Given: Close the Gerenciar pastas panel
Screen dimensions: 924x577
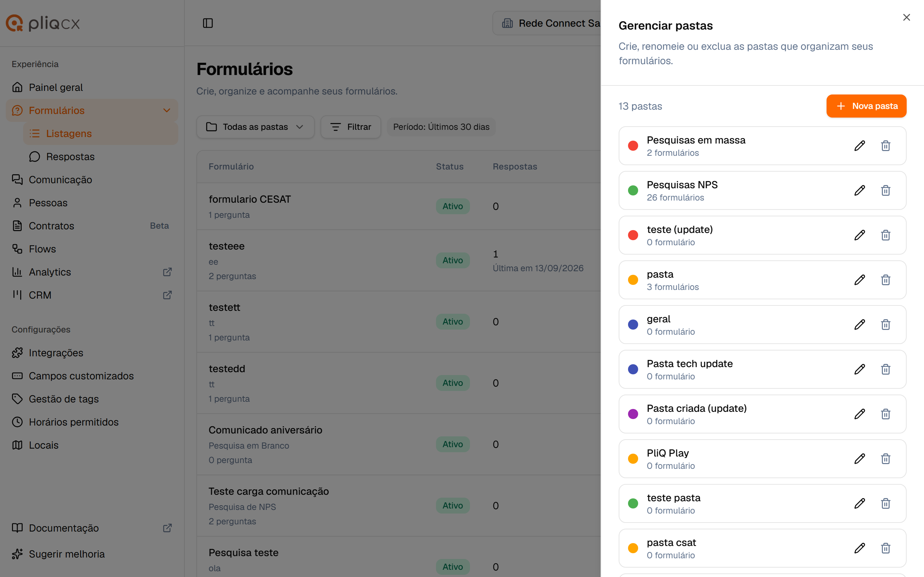Looking at the screenshot, I should coord(906,18).
